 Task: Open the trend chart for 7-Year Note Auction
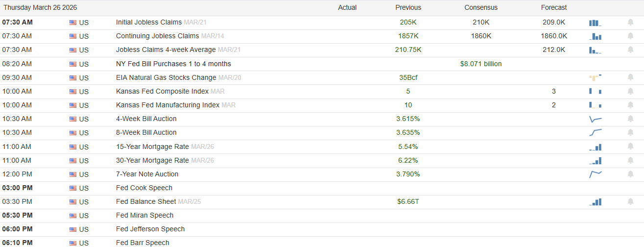[x=595, y=174]
